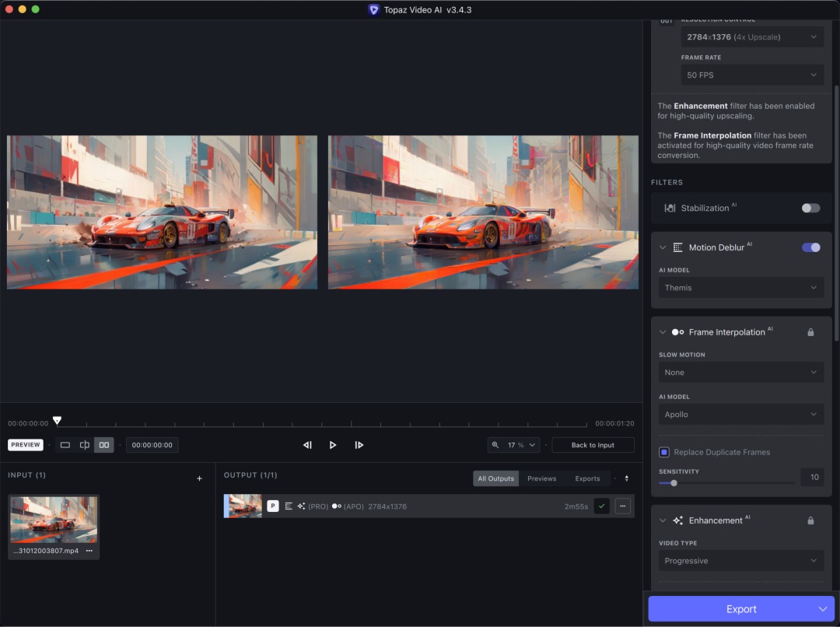Click the Enhancement lock icon

pos(810,520)
